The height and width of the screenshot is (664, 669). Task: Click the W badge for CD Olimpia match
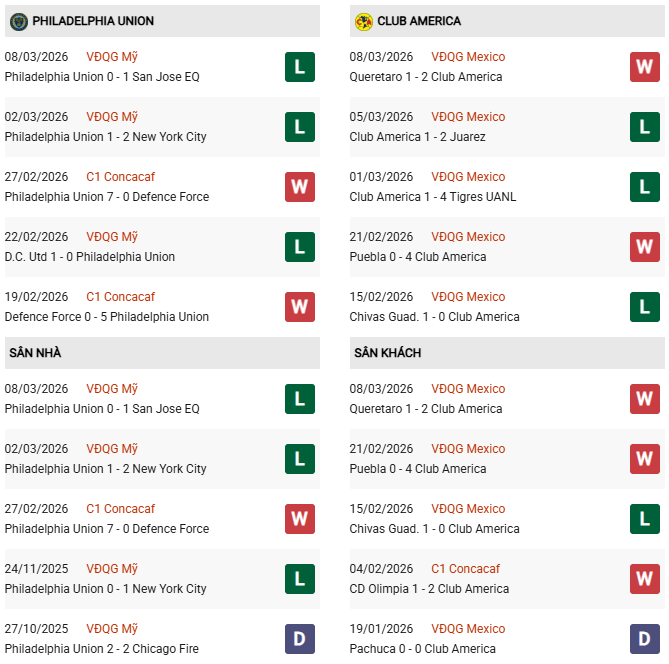coord(645,579)
